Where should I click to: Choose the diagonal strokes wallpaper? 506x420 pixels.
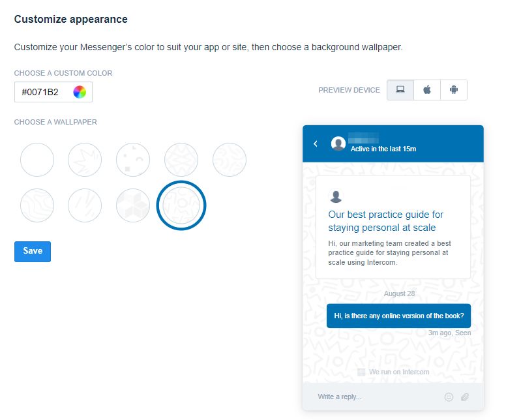pos(85,205)
